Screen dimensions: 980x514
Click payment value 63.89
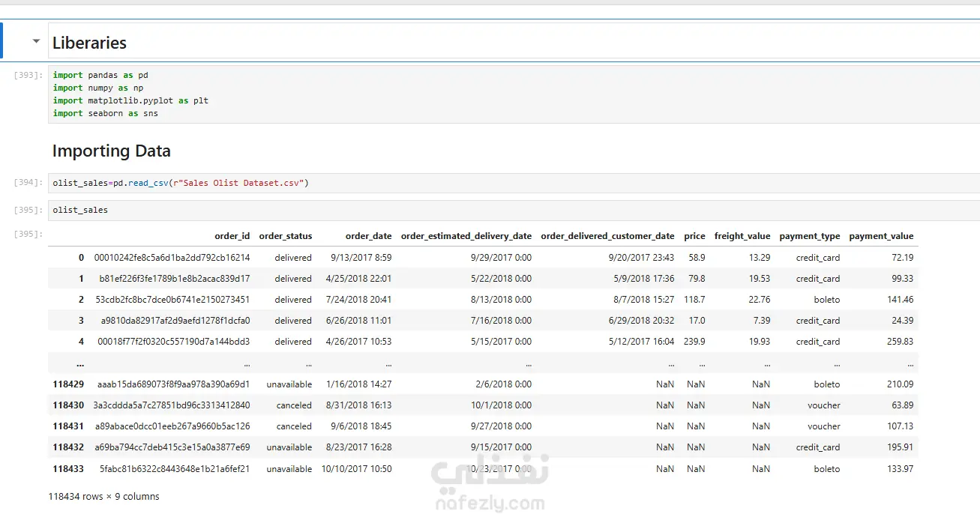[902, 405]
